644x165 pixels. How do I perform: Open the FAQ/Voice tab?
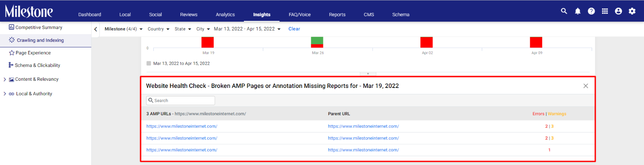click(x=300, y=14)
